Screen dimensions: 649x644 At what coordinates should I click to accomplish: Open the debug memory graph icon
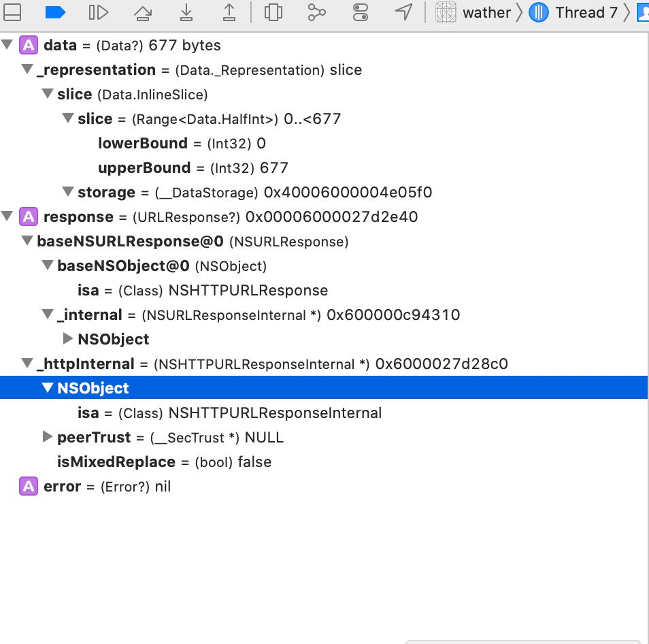tap(316, 12)
